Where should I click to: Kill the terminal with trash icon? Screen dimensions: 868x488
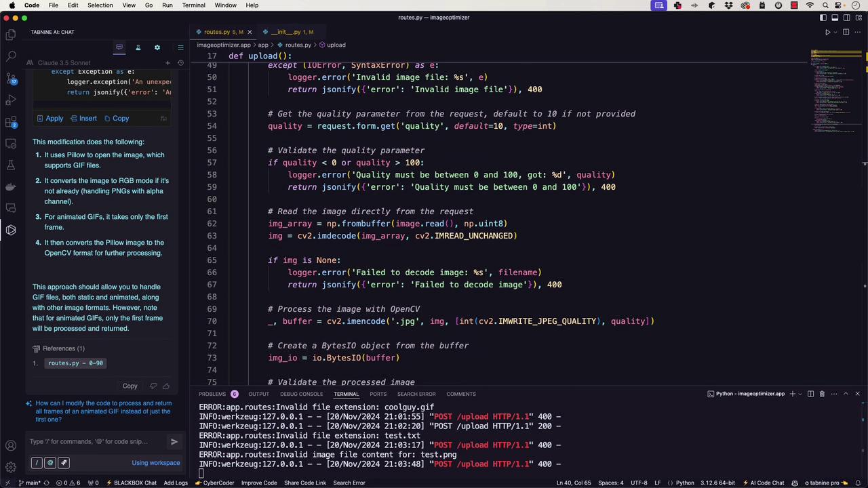(822, 394)
